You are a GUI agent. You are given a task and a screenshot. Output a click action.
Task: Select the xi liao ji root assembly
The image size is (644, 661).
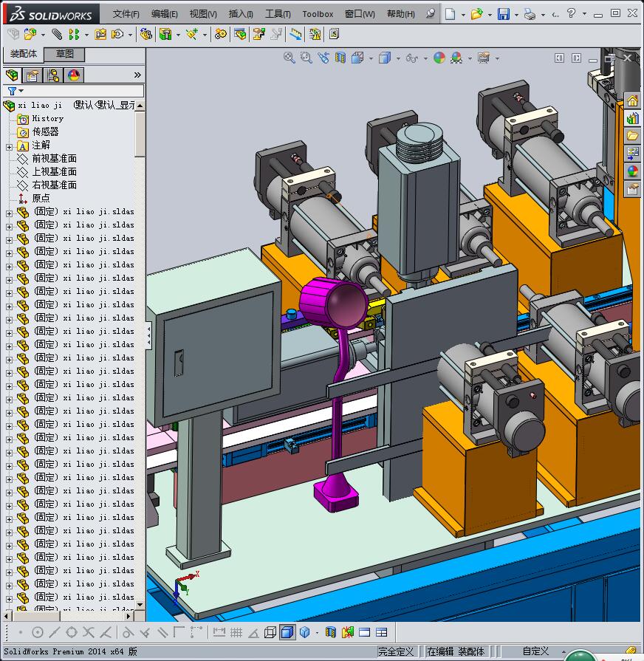pyautogui.click(x=40, y=106)
